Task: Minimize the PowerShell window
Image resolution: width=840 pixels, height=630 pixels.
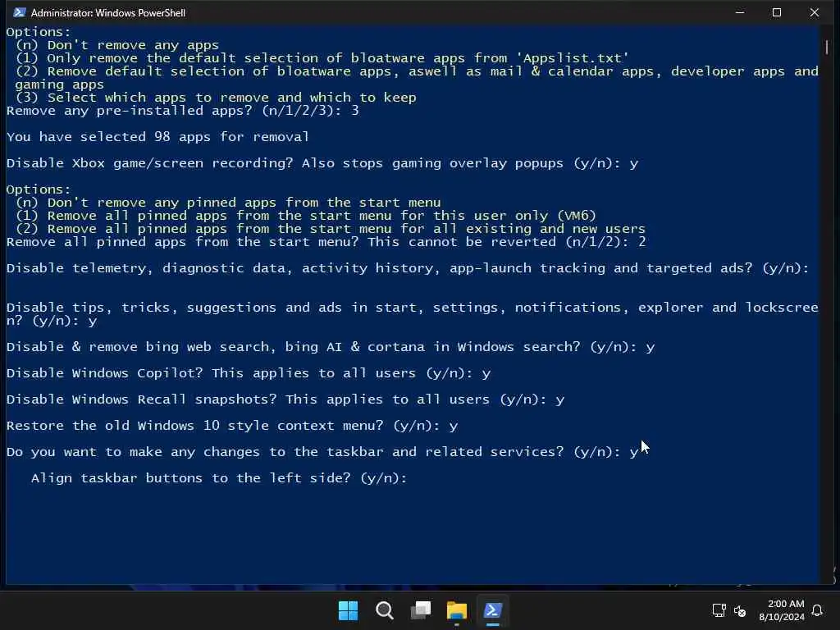Action: 740,12
